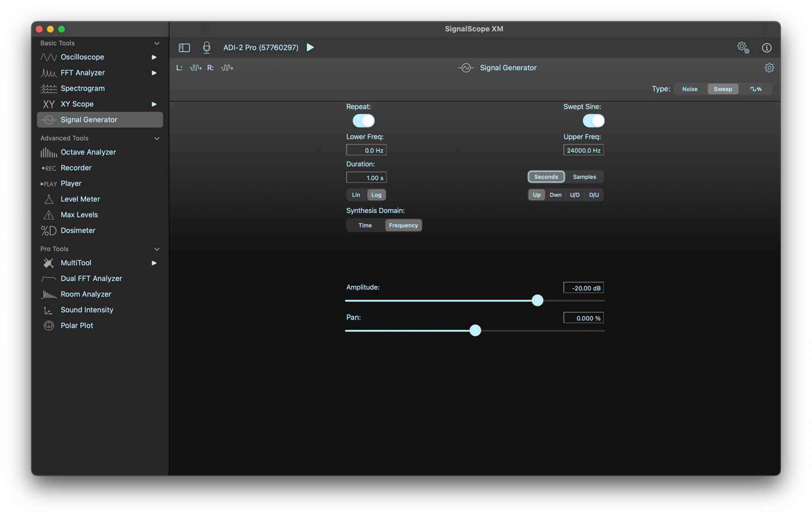Open Spectrogram from the sidebar
The width and height of the screenshot is (812, 517).
tap(83, 89)
